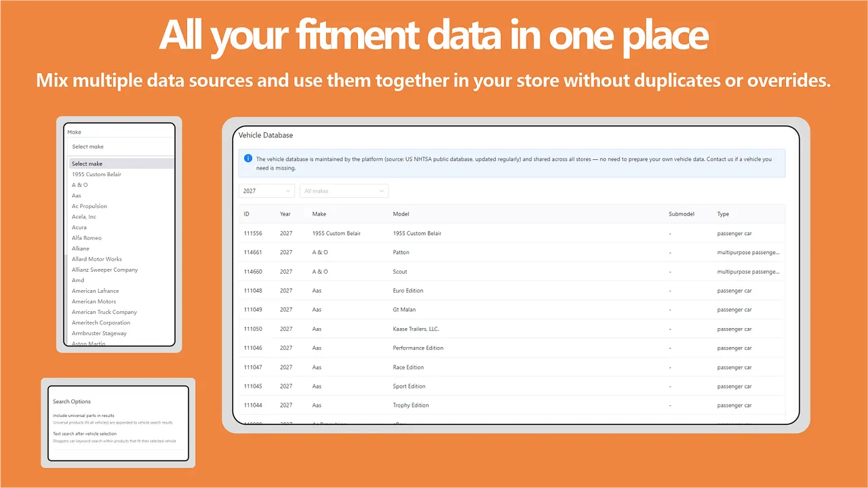Click vehicle ID 111044 in the table
868x488 pixels.
tap(253, 405)
